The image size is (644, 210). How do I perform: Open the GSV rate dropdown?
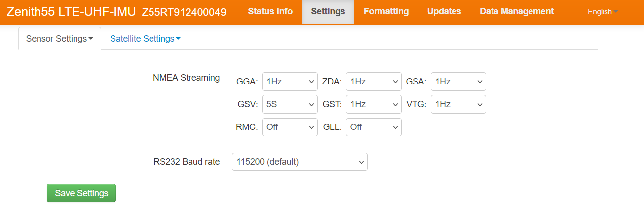[289, 104]
